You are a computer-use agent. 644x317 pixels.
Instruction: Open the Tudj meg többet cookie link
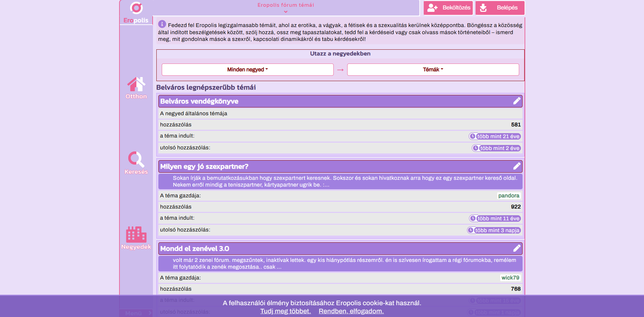285,311
